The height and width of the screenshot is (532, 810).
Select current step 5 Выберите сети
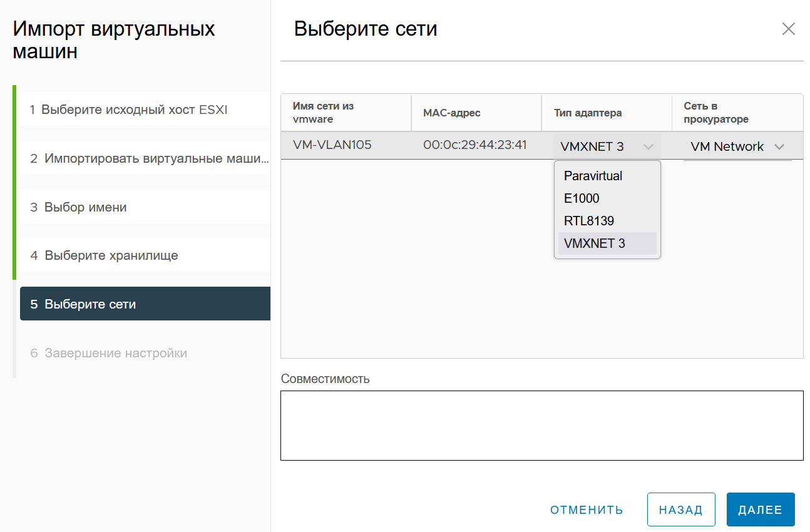[145, 304]
